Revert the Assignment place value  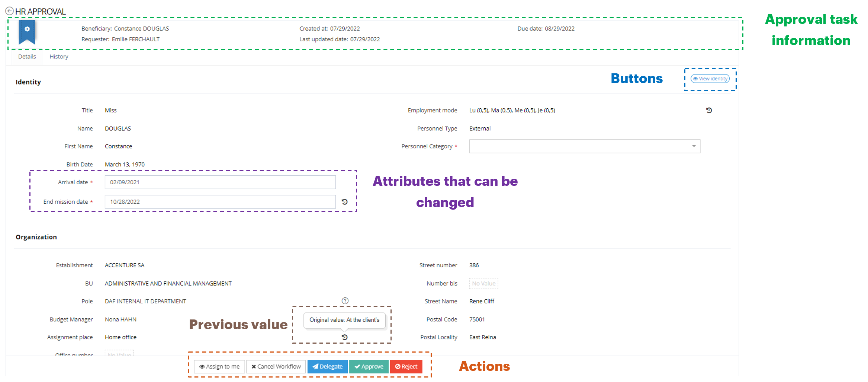click(345, 337)
